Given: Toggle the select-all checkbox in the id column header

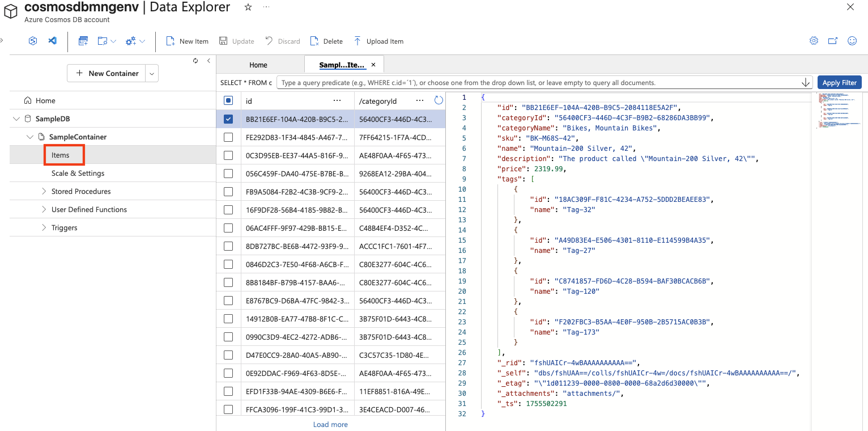Looking at the screenshot, I should [x=229, y=100].
